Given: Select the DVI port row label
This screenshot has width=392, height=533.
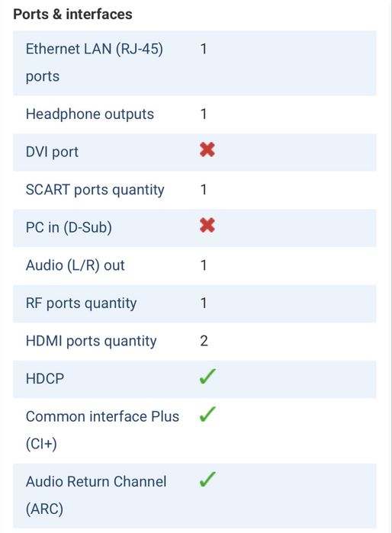Looking at the screenshot, I should pyautogui.click(x=52, y=152).
